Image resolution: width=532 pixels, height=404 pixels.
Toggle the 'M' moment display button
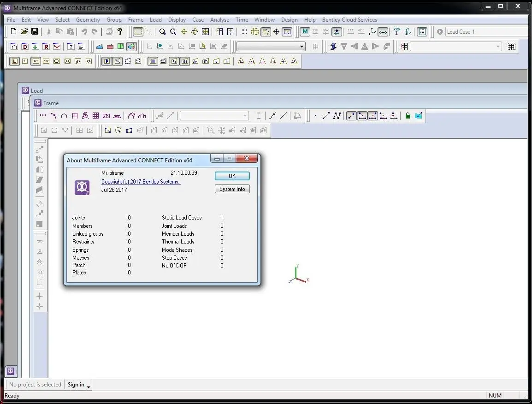click(x=305, y=31)
